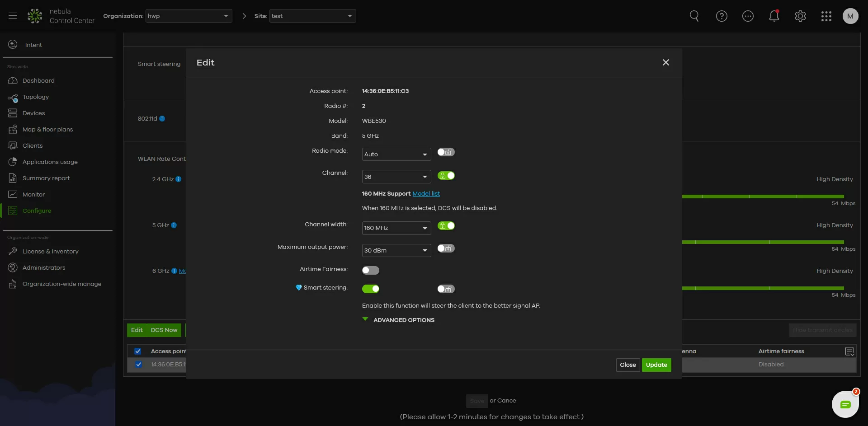Open the chat support bubble
This screenshot has height=426, width=868.
pos(845,404)
